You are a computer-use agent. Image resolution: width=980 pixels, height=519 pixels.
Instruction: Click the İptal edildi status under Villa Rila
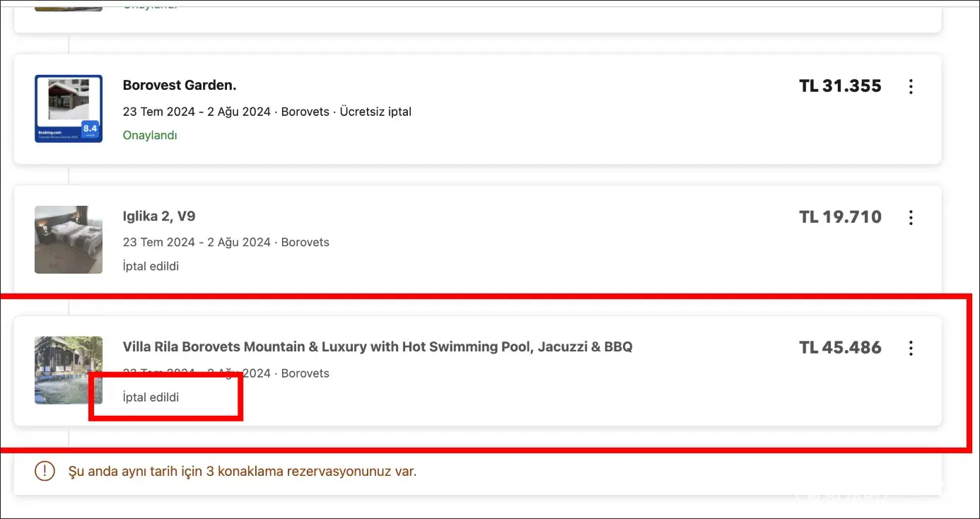click(151, 397)
